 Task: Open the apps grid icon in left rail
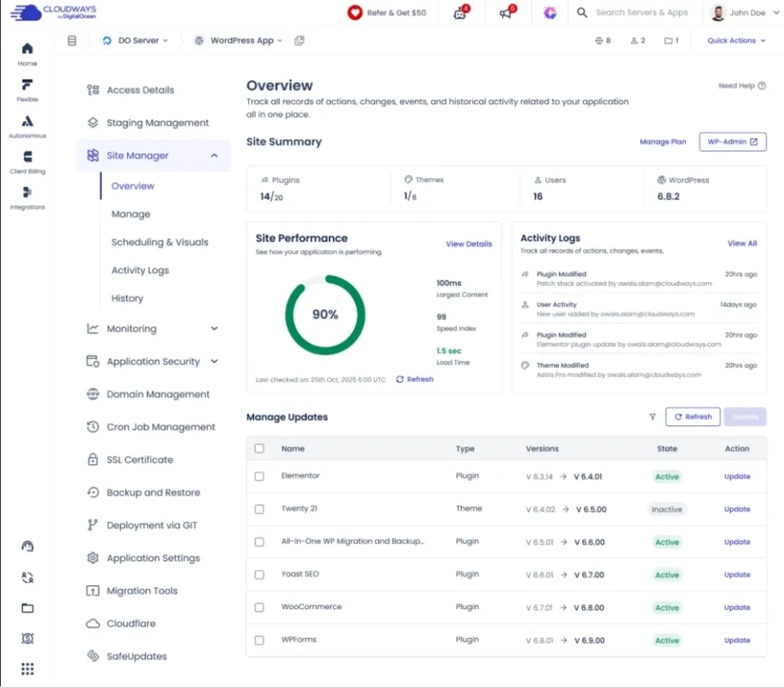[x=28, y=669]
